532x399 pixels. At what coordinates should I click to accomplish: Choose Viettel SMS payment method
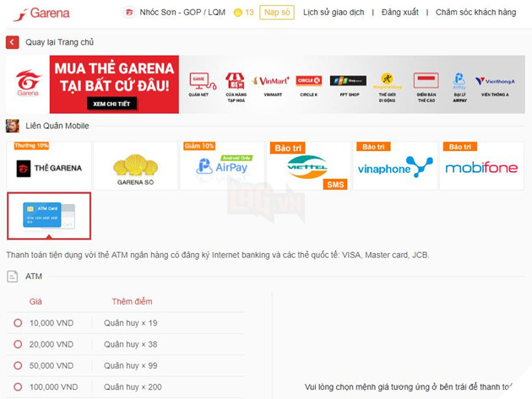[x=308, y=166]
